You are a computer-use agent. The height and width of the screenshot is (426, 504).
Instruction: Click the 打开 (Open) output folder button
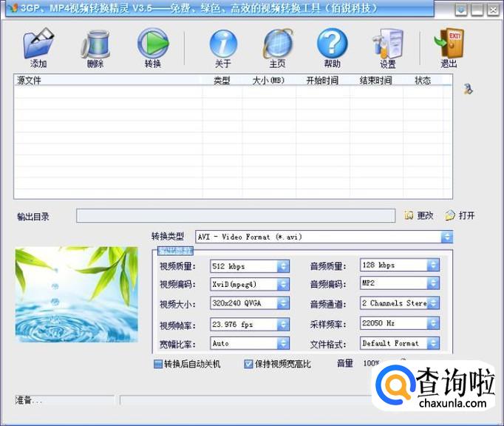coord(460,215)
